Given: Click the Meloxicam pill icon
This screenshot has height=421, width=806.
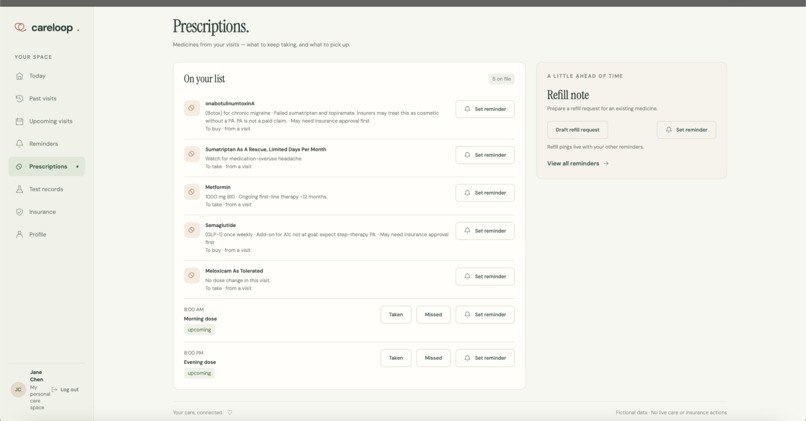Looking at the screenshot, I should click(x=192, y=276).
